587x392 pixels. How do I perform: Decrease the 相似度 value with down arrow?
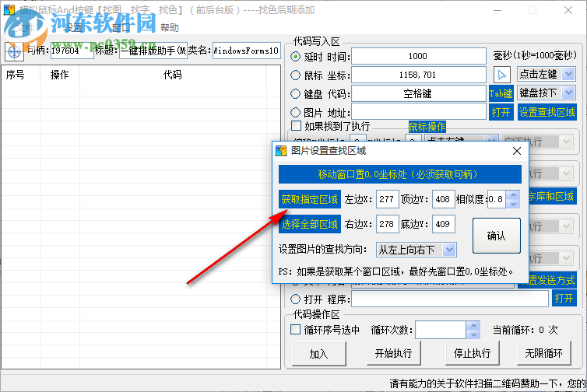(513, 204)
